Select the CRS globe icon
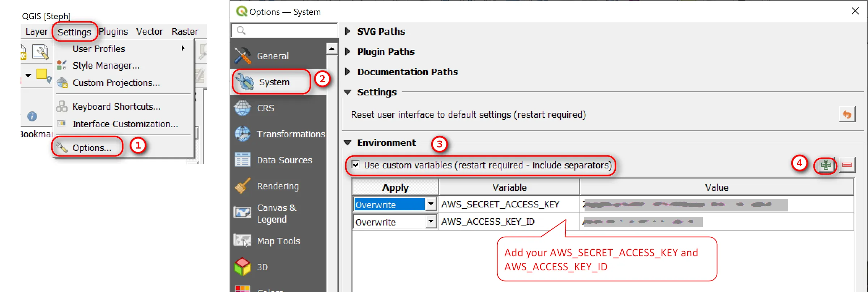This screenshot has height=292, width=868. 243,108
